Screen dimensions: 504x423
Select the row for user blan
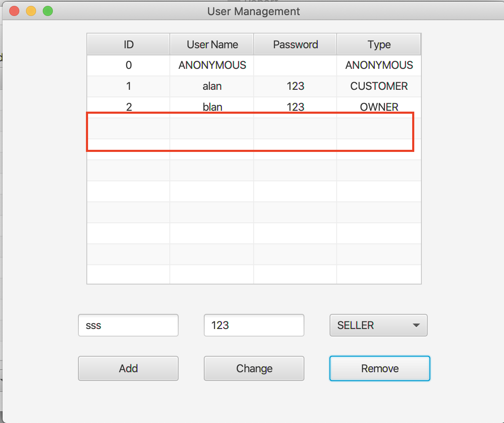[212, 107]
